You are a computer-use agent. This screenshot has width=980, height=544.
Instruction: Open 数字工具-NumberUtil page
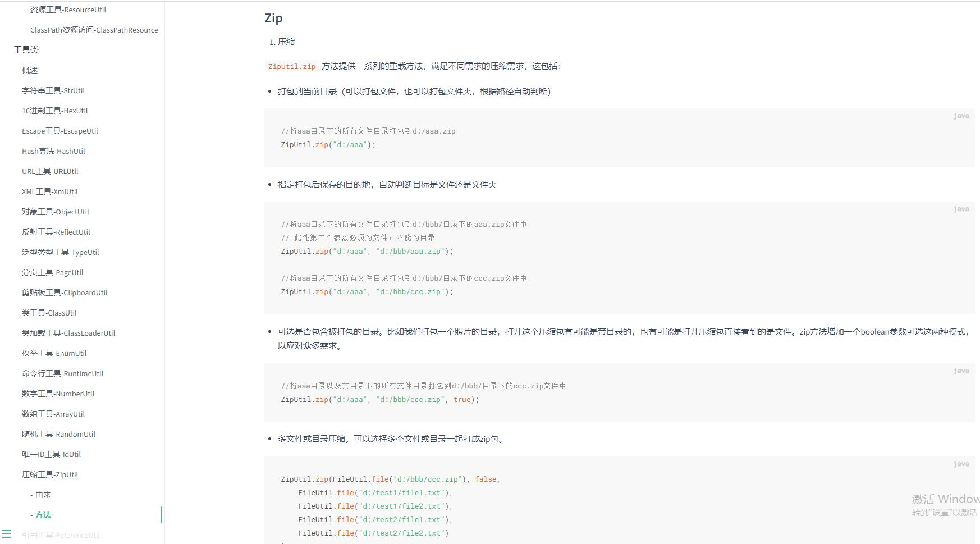pos(58,394)
